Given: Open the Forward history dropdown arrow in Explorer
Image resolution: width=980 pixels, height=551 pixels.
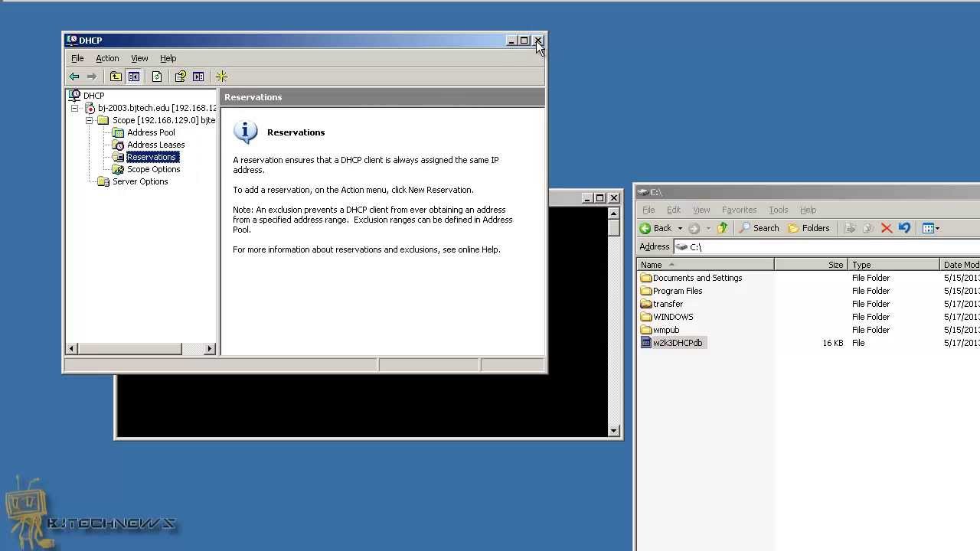Looking at the screenshot, I should [x=708, y=228].
